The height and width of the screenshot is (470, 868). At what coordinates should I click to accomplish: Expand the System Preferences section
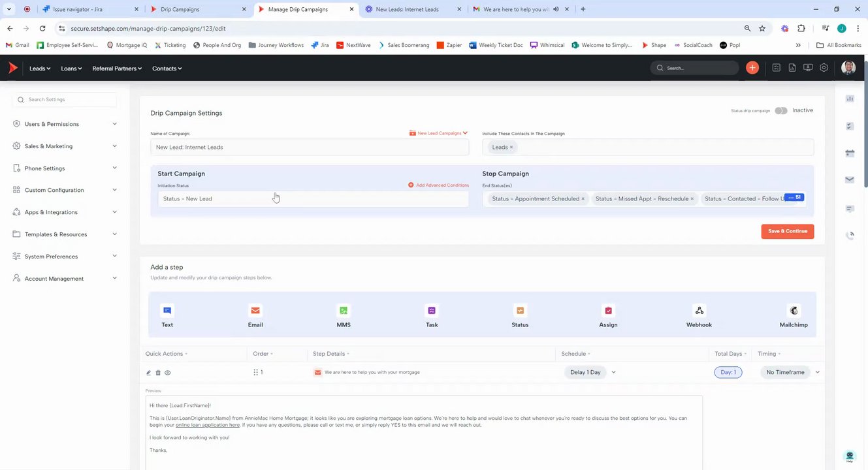65,257
